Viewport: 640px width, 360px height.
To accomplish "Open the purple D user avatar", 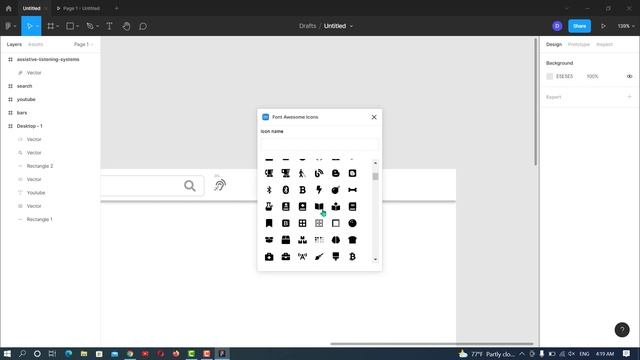I will coord(557,26).
